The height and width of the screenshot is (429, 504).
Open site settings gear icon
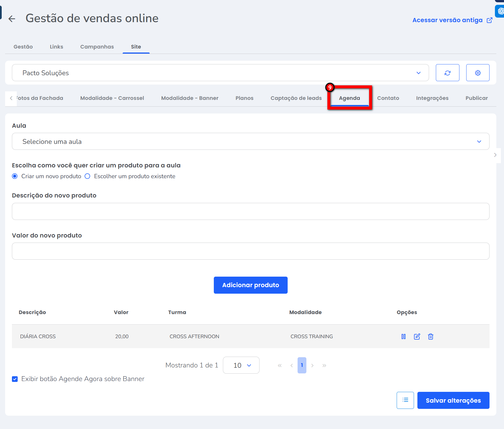point(478,73)
